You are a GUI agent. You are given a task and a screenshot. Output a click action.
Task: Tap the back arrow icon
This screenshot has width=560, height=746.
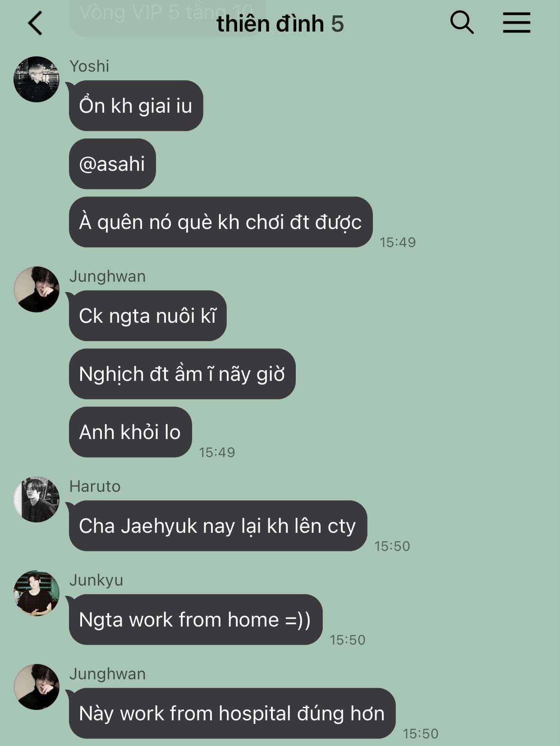[35, 23]
